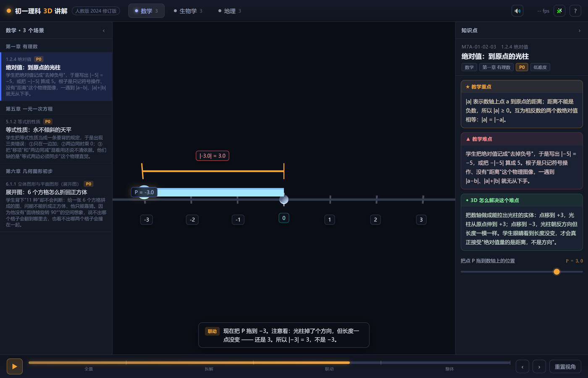Click the |-3.0| = 3.0 measurement label
588x378 pixels.
(213, 156)
